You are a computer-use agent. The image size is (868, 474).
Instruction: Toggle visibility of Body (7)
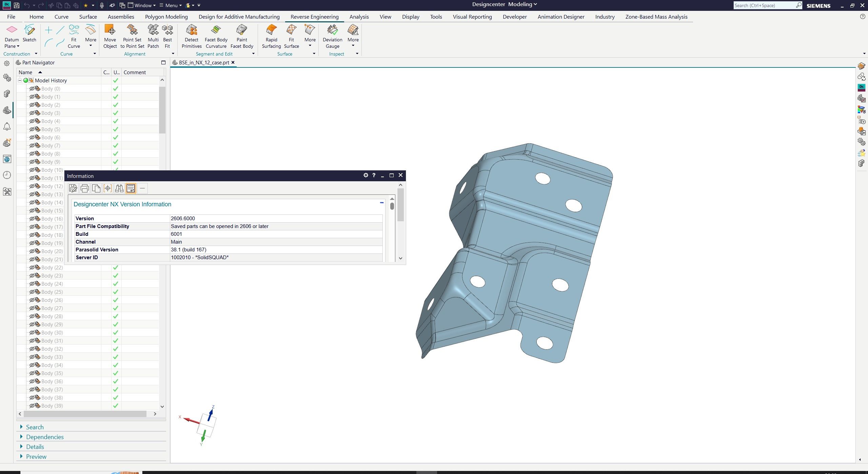[x=32, y=145]
